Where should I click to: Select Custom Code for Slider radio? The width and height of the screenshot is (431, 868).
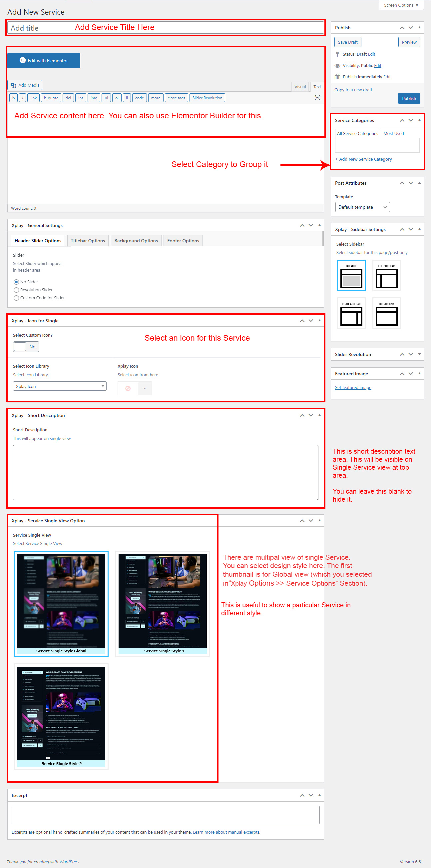(16, 298)
